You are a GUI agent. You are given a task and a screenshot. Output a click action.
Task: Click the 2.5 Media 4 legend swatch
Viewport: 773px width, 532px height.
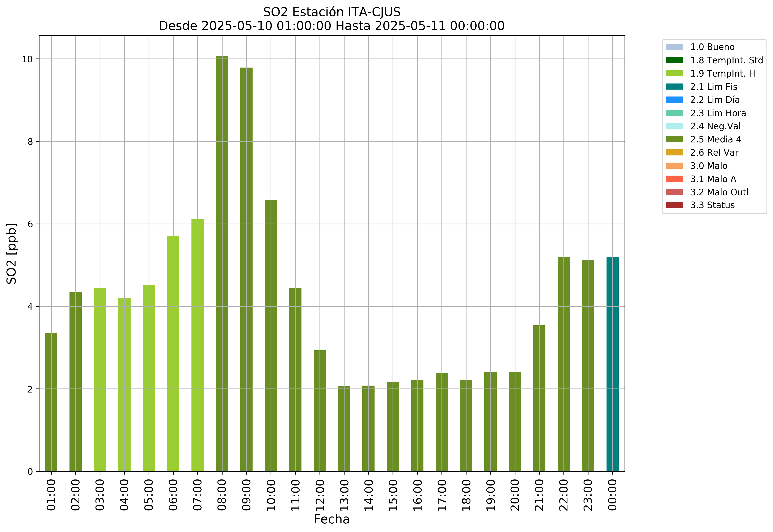pyautogui.click(x=674, y=139)
